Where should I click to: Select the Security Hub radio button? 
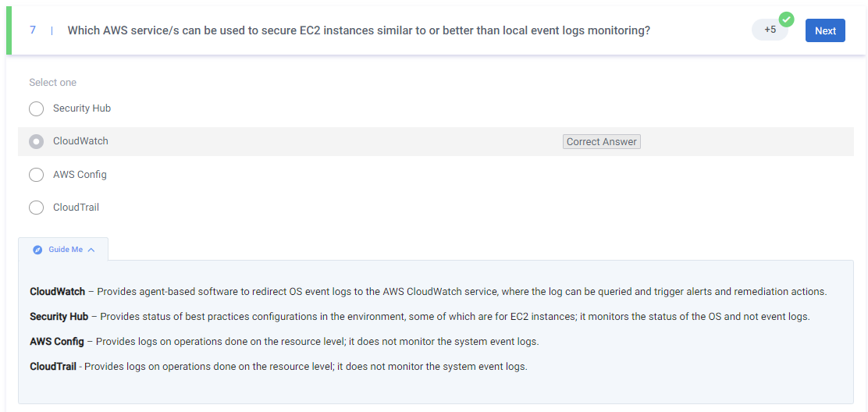tap(36, 108)
